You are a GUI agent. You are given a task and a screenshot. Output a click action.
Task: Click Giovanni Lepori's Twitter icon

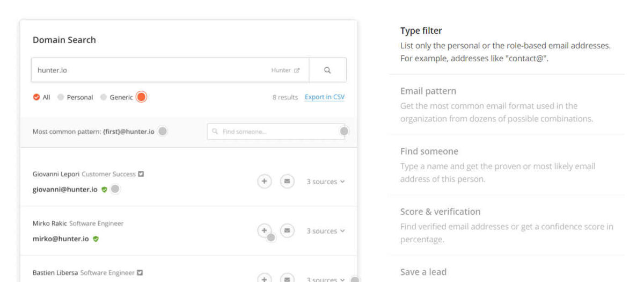click(141, 174)
